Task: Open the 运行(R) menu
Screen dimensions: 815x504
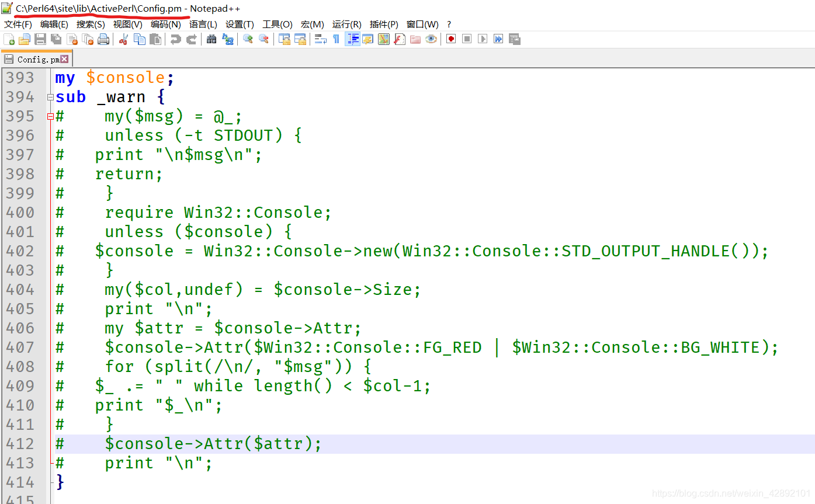Action: 347,25
